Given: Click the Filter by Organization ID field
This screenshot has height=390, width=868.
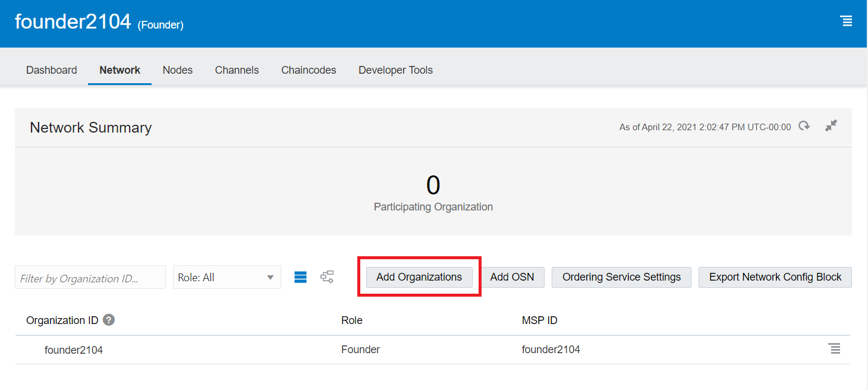Looking at the screenshot, I should coord(90,276).
